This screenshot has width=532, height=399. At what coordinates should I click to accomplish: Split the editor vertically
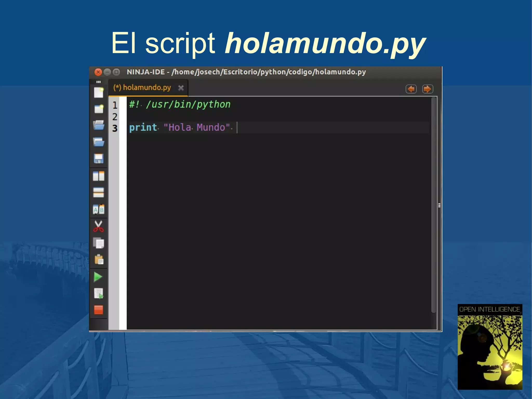pos(99,176)
